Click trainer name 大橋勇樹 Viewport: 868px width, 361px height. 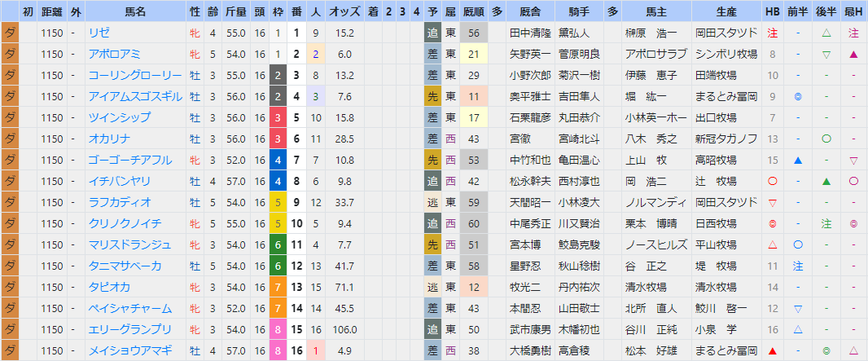(x=530, y=350)
